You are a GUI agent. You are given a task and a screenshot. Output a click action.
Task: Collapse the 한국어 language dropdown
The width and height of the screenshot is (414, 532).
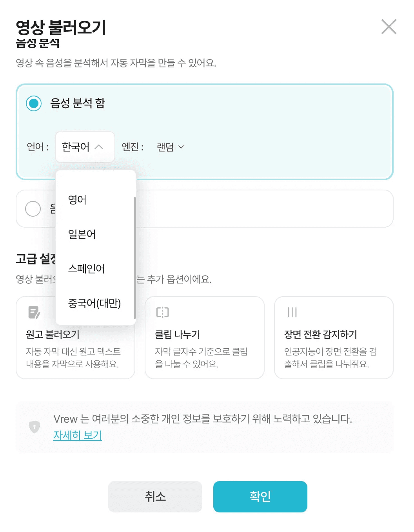tap(85, 147)
